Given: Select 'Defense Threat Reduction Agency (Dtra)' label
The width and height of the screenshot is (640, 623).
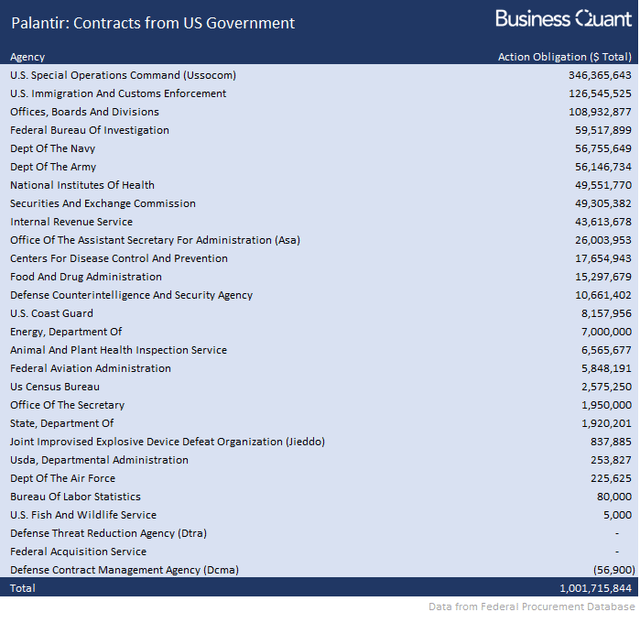Looking at the screenshot, I should tap(108, 534).
